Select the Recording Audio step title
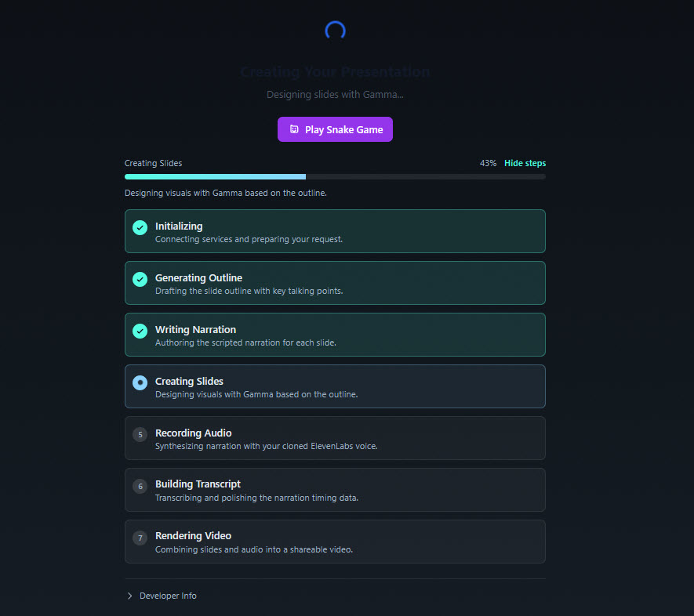The height and width of the screenshot is (616, 694). [x=193, y=433]
